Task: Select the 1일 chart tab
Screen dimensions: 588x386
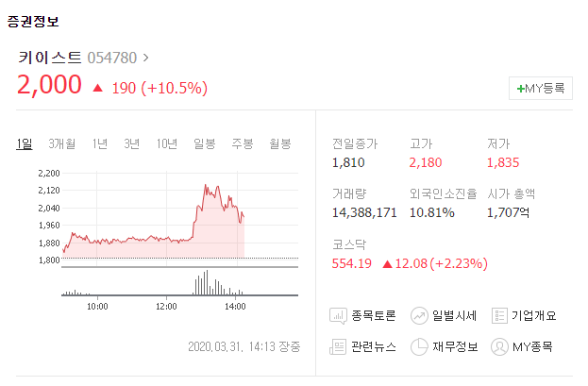Action: point(25,143)
